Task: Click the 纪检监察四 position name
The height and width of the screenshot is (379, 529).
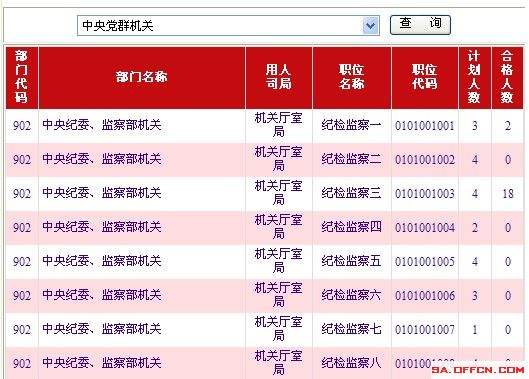Action: tap(352, 227)
